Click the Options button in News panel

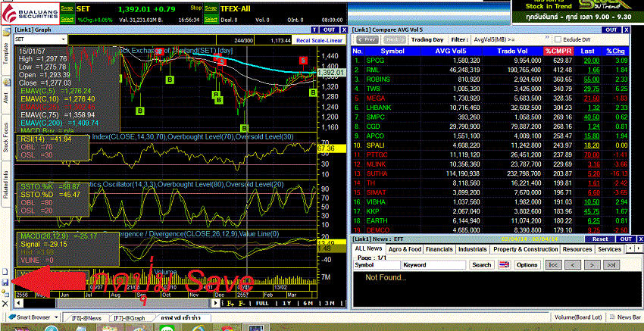(x=527, y=265)
